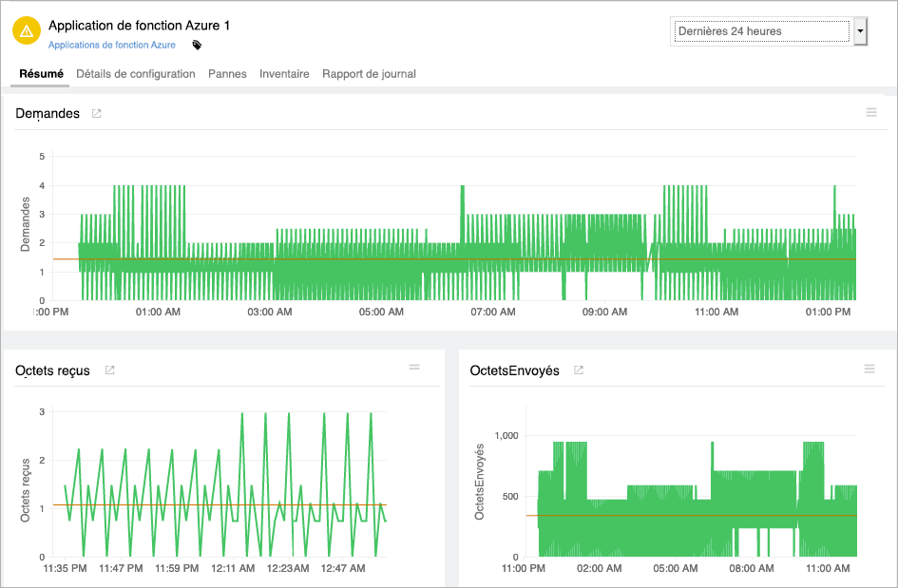Open the Rapport de journal tab
Viewport: 898px width, 588px height.
[x=369, y=73]
